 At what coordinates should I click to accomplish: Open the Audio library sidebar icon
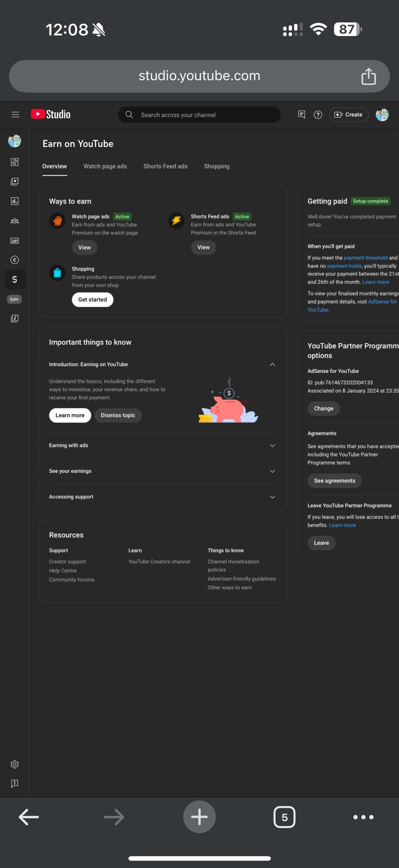15,318
